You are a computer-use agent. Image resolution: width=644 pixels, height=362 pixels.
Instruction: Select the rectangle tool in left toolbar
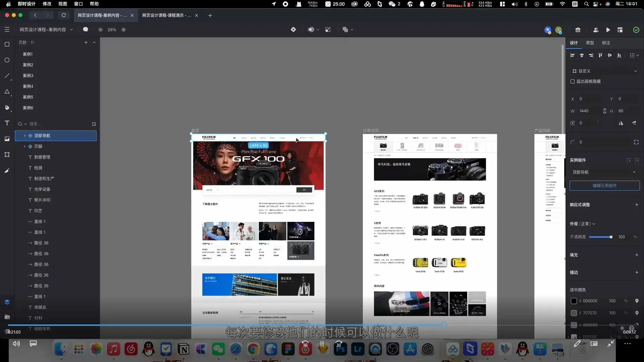(x=7, y=44)
